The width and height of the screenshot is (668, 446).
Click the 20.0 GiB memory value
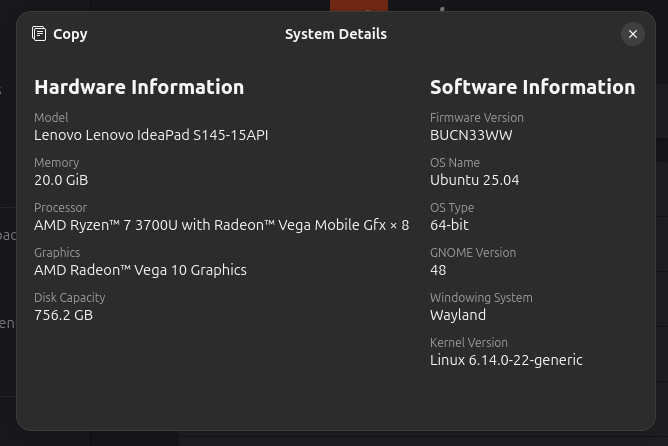(x=61, y=180)
